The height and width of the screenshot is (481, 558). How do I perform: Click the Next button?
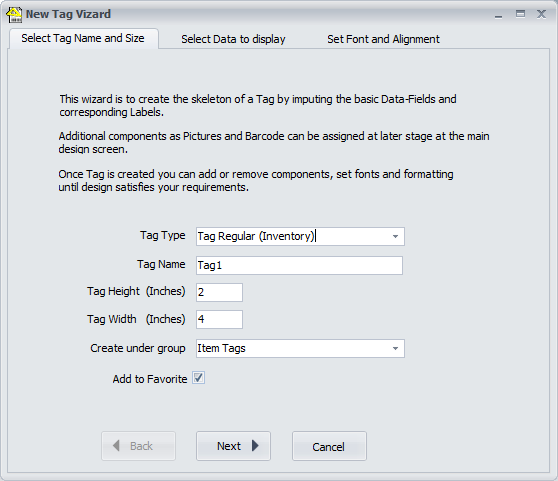(x=233, y=446)
